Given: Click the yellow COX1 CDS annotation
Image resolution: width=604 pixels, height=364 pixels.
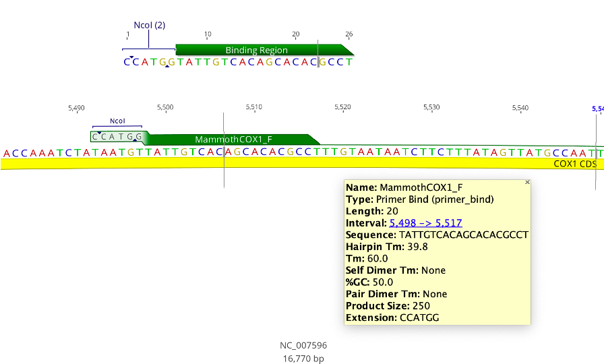Looking at the screenshot, I should pos(302,164).
